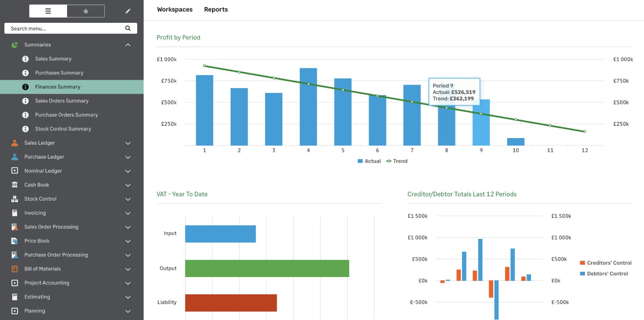The height and width of the screenshot is (320, 644).
Task: Open the Reports tab
Action: click(216, 10)
